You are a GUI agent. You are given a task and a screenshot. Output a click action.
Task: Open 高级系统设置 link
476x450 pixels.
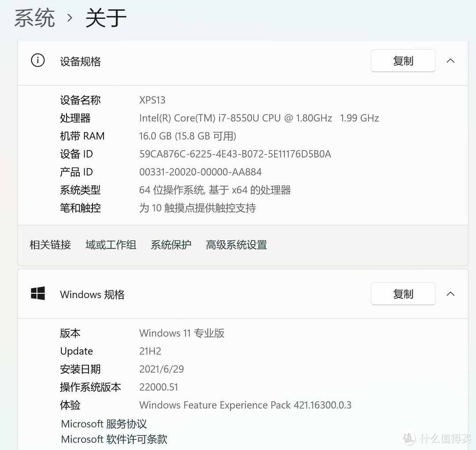(x=237, y=245)
